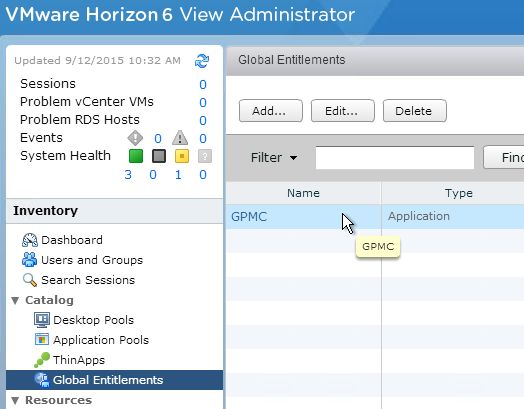Viewport: 524px width, 409px height.
Task: Click the Delete button
Action: [x=415, y=111]
